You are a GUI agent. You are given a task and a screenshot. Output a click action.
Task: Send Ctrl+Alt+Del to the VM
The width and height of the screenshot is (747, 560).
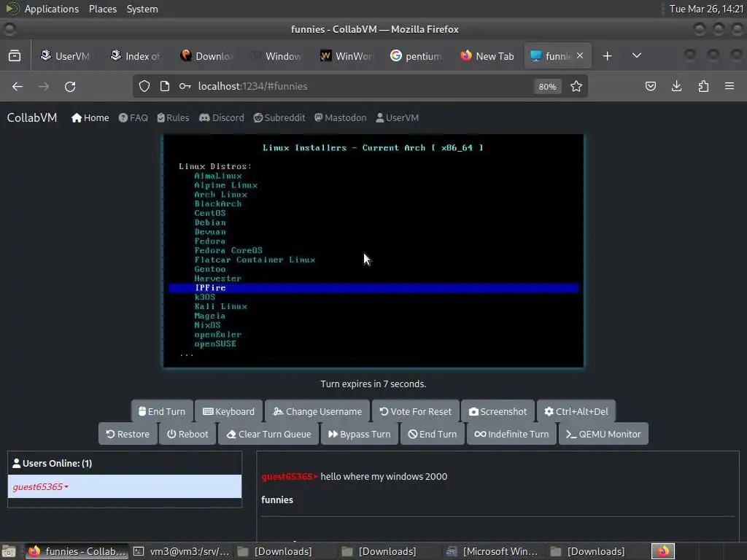point(576,411)
